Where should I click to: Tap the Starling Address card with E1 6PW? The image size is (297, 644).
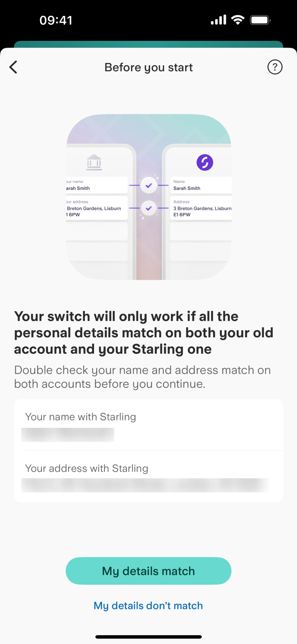click(x=201, y=208)
